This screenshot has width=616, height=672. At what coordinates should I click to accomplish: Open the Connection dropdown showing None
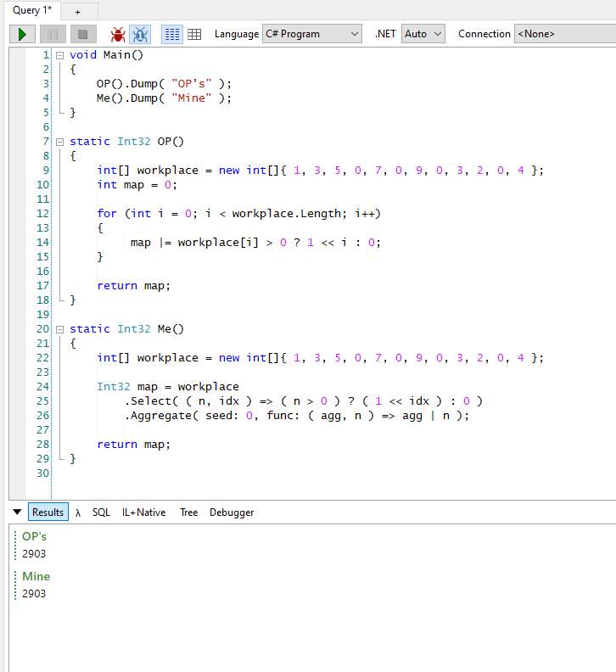pyautogui.click(x=565, y=34)
